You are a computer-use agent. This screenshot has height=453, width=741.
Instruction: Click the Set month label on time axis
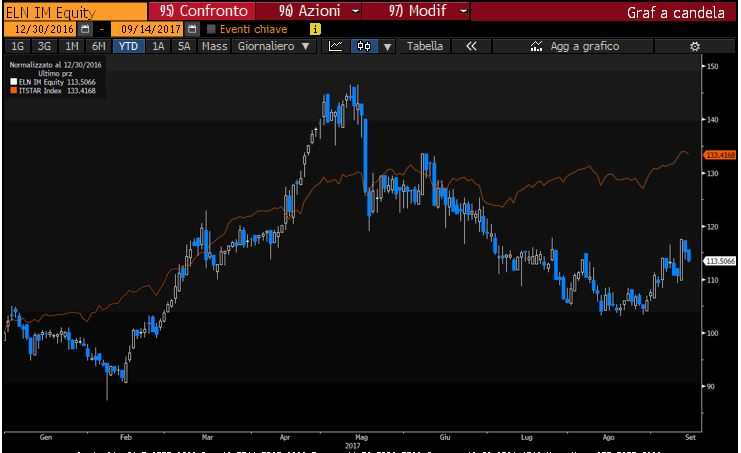(690, 437)
